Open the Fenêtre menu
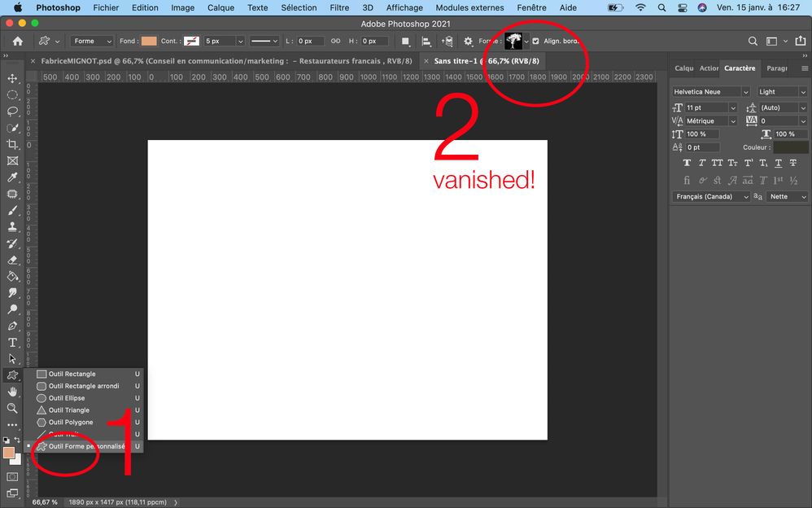812x508 pixels. [531, 8]
